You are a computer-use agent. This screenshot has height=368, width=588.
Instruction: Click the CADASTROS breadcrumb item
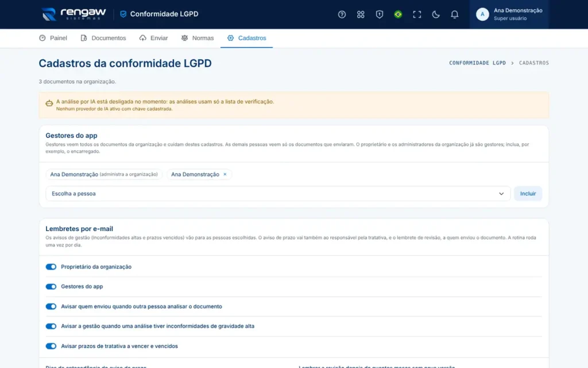click(x=533, y=63)
